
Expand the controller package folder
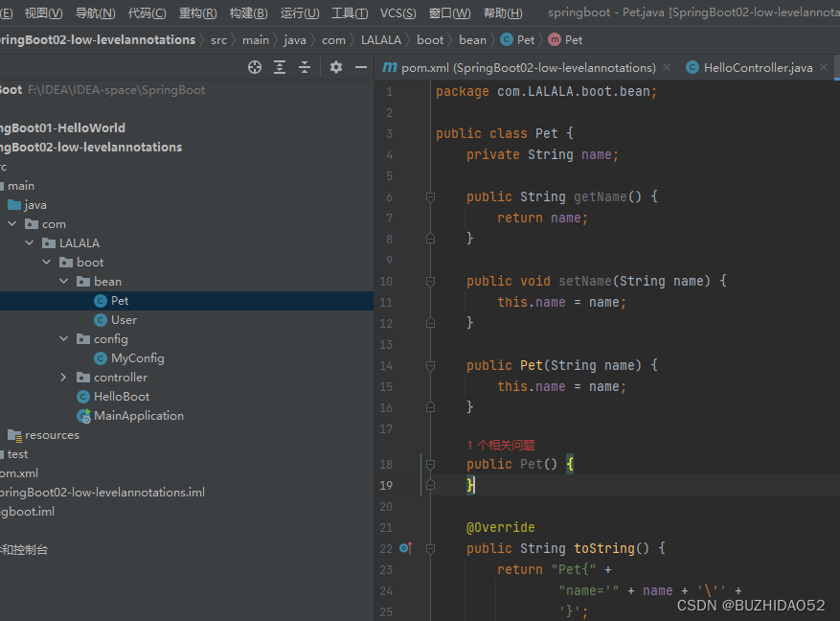point(64,378)
